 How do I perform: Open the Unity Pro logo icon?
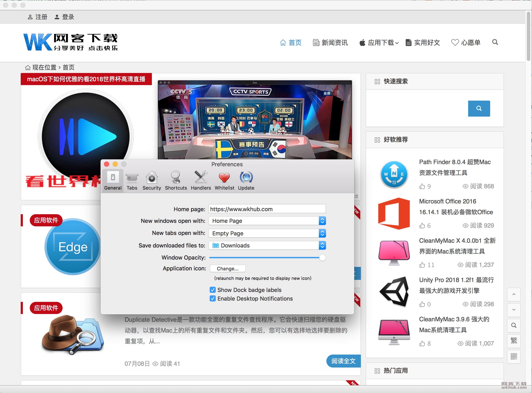(394, 292)
